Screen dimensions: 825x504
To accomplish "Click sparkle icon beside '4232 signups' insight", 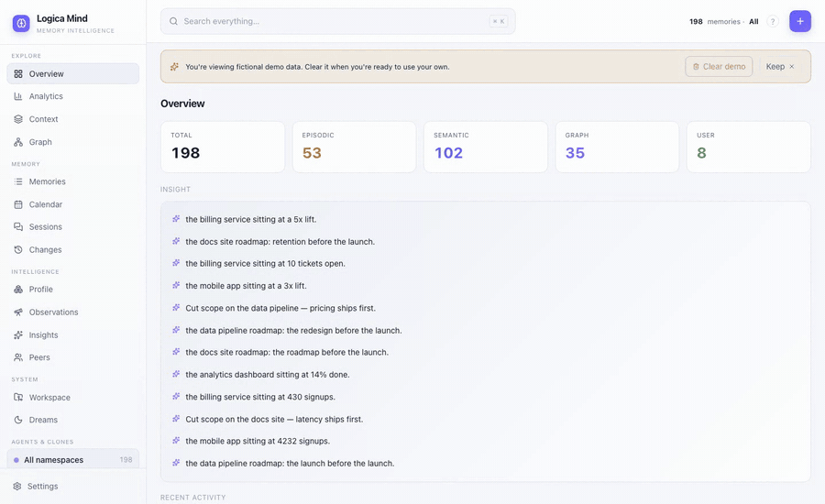I will pos(176,441).
